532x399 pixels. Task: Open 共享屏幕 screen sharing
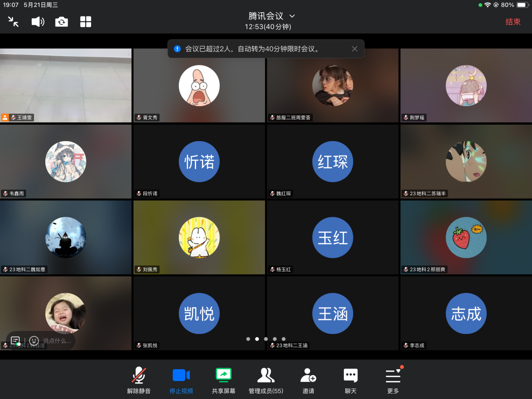coord(223,381)
